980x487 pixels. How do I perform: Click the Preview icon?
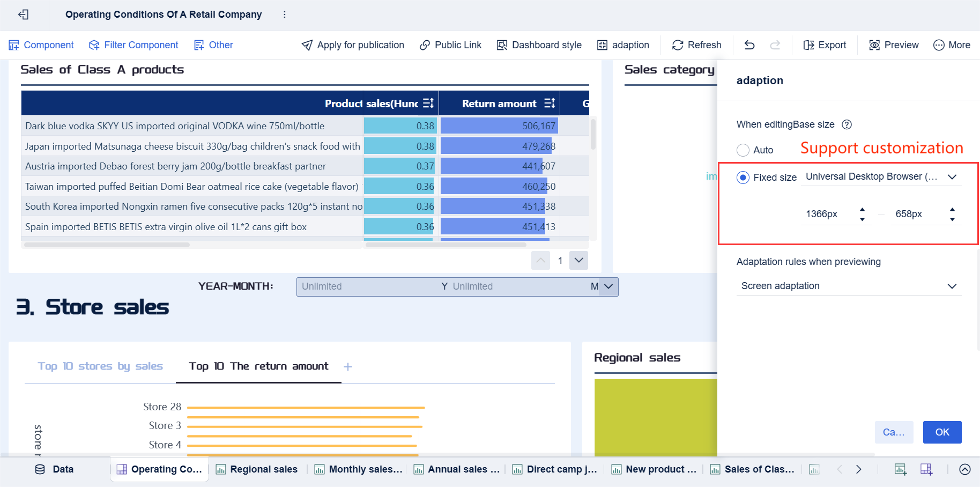coord(874,45)
